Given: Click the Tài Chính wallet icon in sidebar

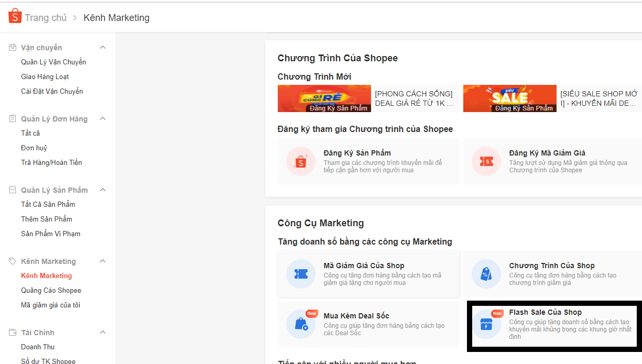Looking at the screenshot, I should pyautogui.click(x=13, y=333).
